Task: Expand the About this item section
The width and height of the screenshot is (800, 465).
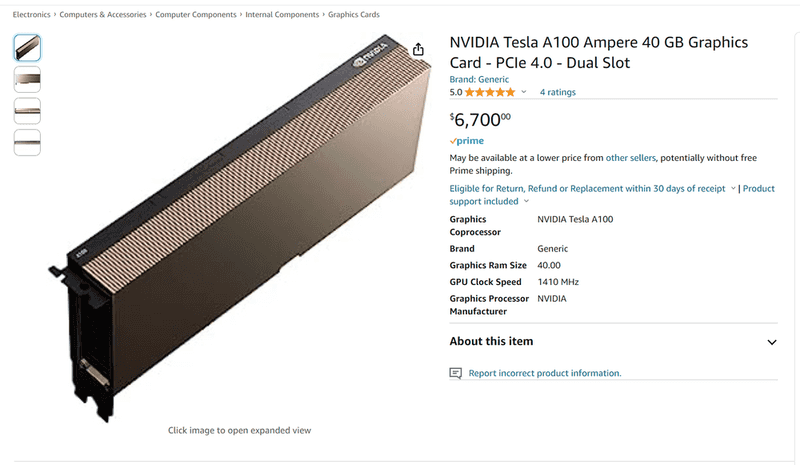Action: (771, 342)
